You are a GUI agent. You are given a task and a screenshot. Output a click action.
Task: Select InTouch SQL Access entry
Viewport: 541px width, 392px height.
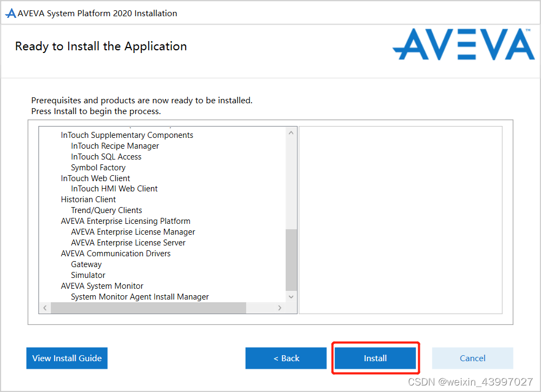106,157
